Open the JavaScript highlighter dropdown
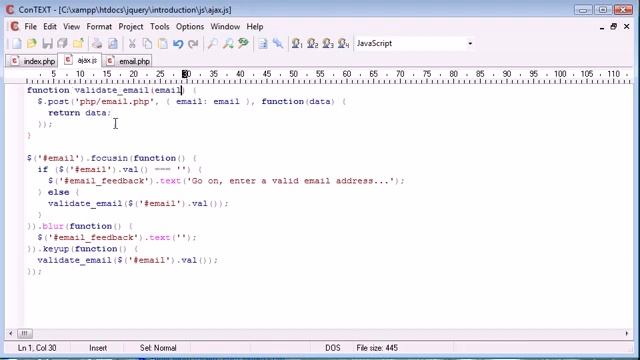This screenshot has height=360, width=640. point(470,43)
